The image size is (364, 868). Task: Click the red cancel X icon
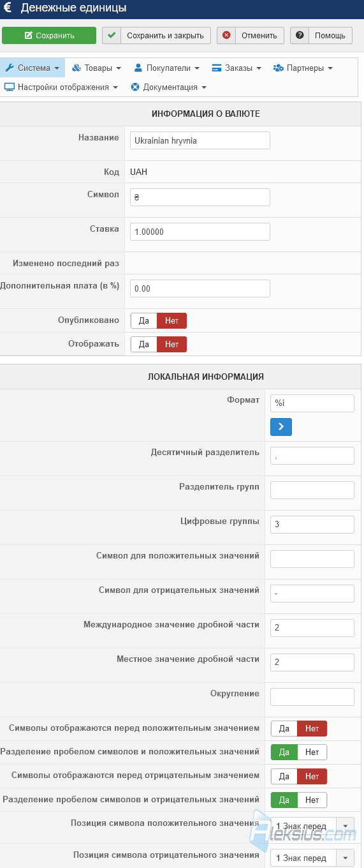tap(226, 35)
